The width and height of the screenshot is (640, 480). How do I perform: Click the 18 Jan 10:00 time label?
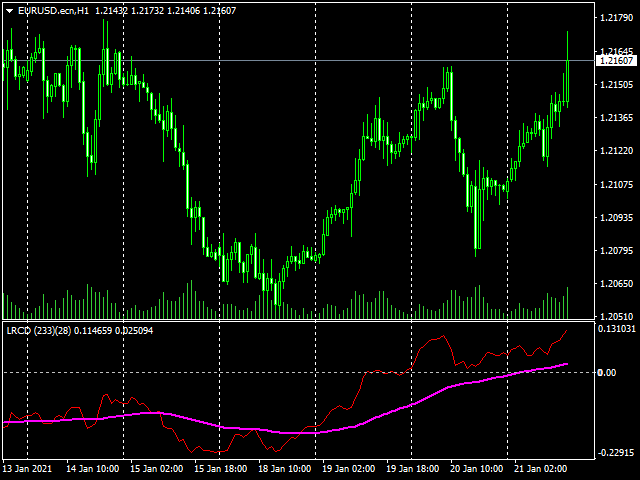click(x=284, y=468)
